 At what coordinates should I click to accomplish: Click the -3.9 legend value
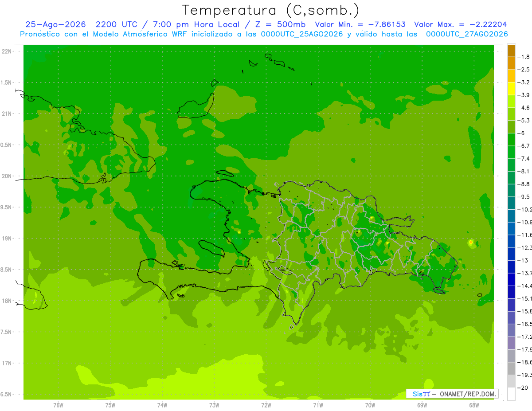[524, 95]
